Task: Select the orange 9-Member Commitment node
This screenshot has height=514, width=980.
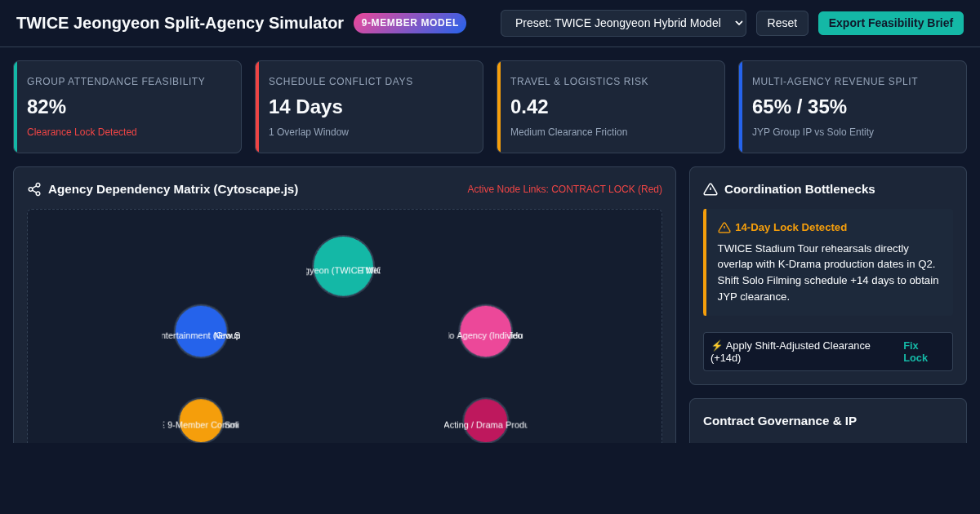Action: [x=201, y=421]
